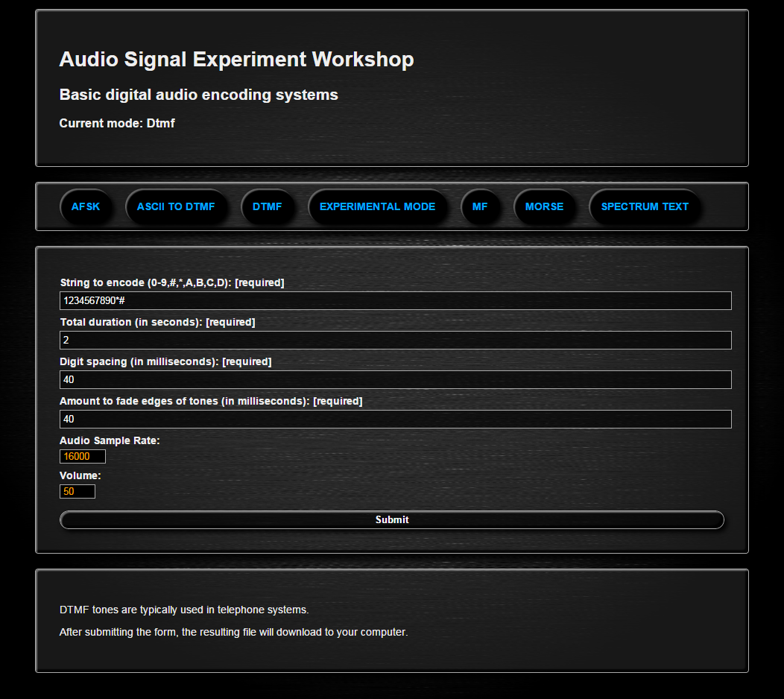
Task: Click the Digit spacing field
Action: (x=396, y=379)
